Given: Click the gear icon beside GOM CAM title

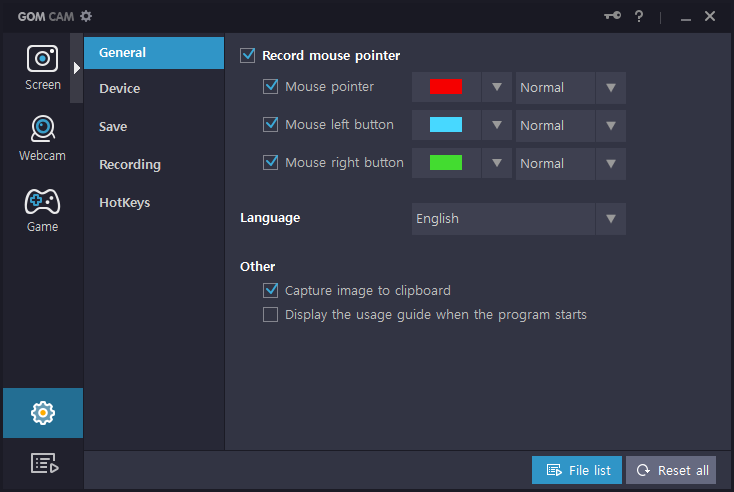Looking at the screenshot, I should tap(86, 16).
